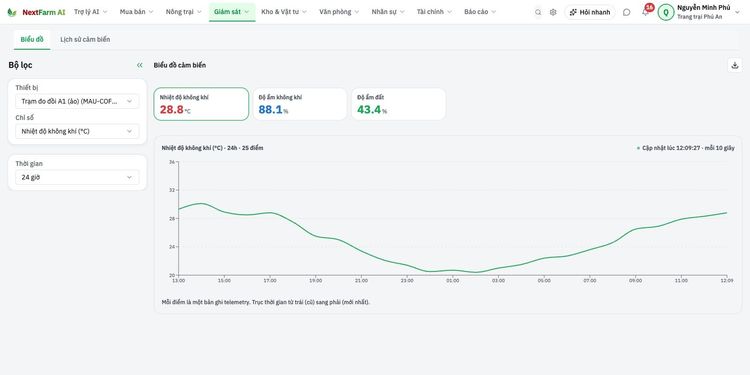750x375 pixels.
Task: Open the Giám sát menu
Action: click(232, 12)
